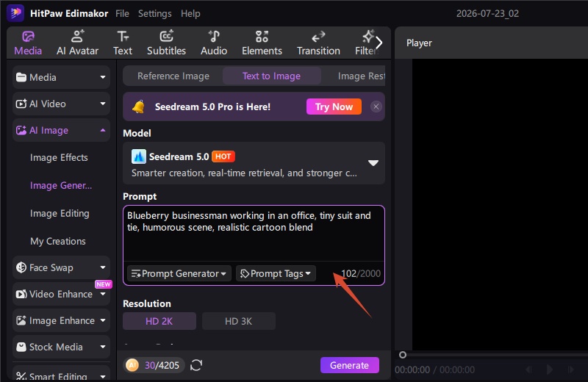
Task: Collapse the AI Image sidebar section
Action: [x=61, y=130]
